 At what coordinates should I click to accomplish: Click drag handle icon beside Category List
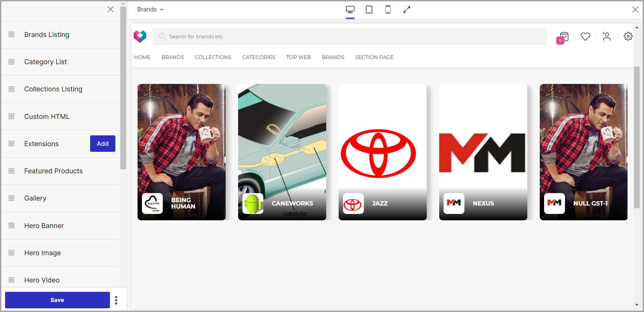point(11,62)
